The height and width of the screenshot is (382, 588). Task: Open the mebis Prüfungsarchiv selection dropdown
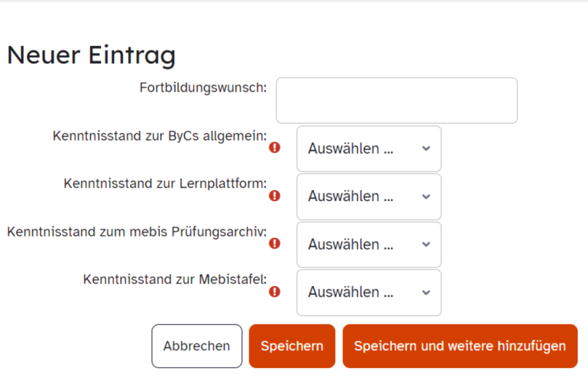(369, 244)
